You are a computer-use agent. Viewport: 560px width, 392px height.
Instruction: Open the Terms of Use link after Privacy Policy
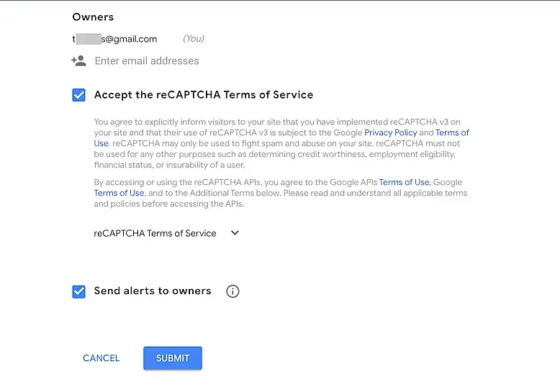point(452,133)
